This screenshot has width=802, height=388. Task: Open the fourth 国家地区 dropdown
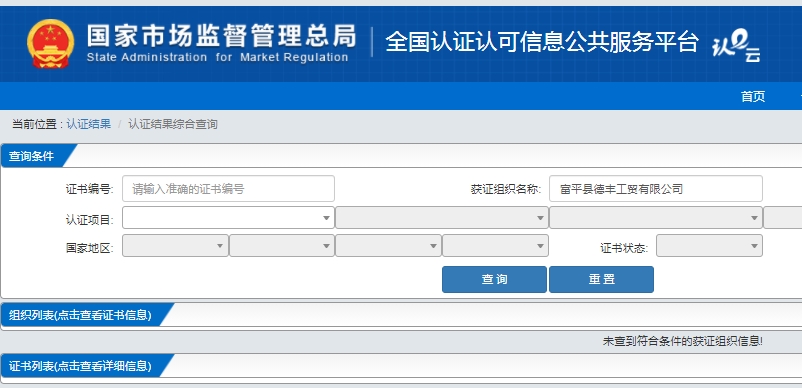pyautogui.click(x=495, y=245)
